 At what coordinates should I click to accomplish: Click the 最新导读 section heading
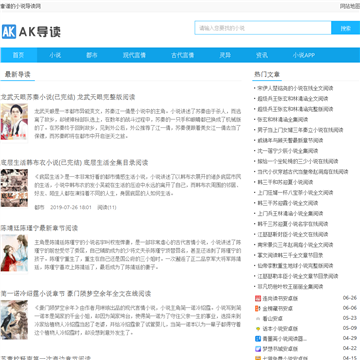[x=17, y=75]
